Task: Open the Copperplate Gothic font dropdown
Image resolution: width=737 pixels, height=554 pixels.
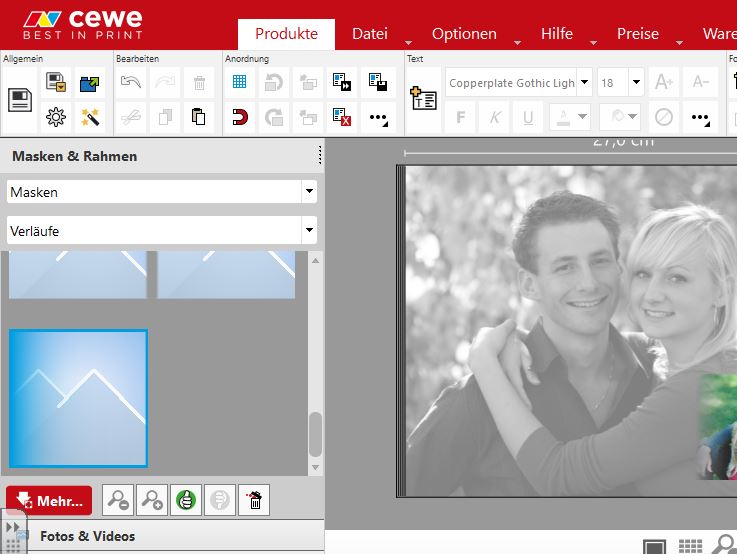Action: tap(584, 83)
